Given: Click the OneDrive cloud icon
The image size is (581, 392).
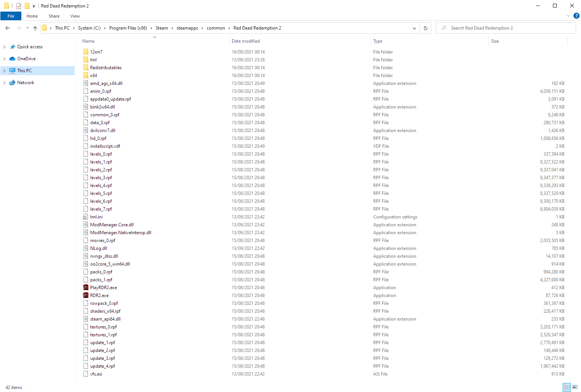Looking at the screenshot, I should coord(12,59).
